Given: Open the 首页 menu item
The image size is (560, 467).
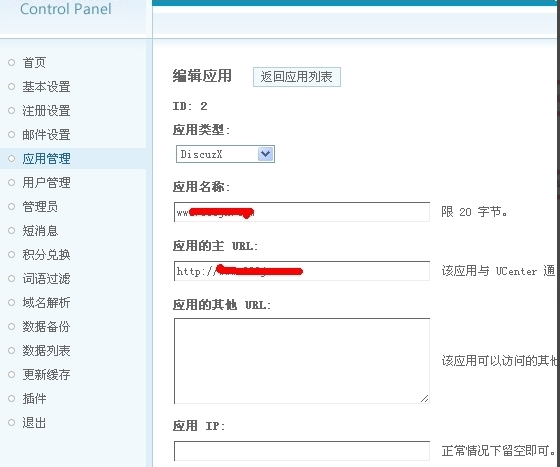Looking at the screenshot, I should [x=34, y=63].
